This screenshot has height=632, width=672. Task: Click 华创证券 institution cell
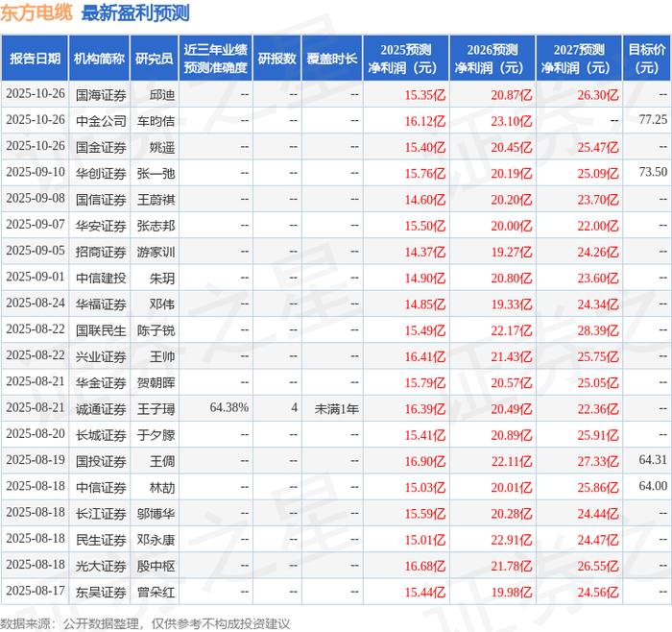click(x=101, y=173)
